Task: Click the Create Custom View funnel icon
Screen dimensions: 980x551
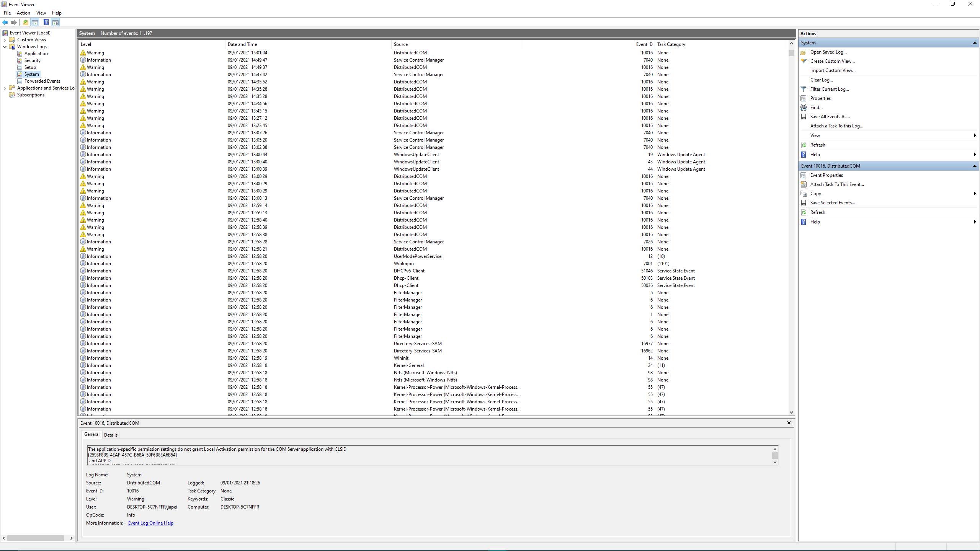Action: pos(804,61)
